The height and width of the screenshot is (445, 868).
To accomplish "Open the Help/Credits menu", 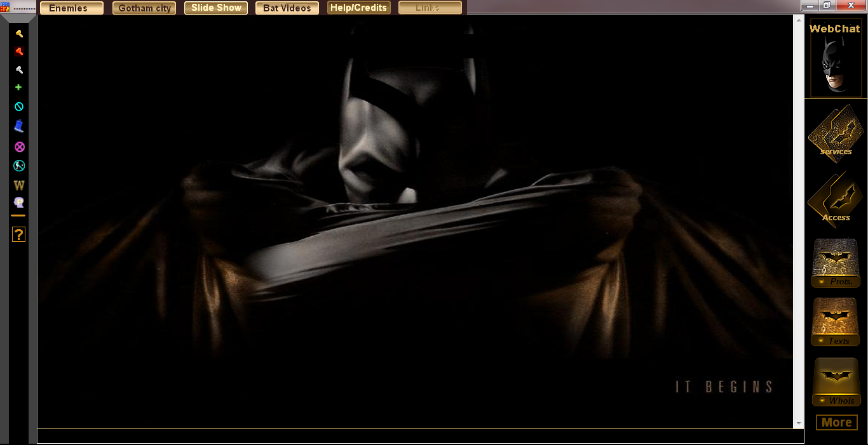I will coord(359,8).
